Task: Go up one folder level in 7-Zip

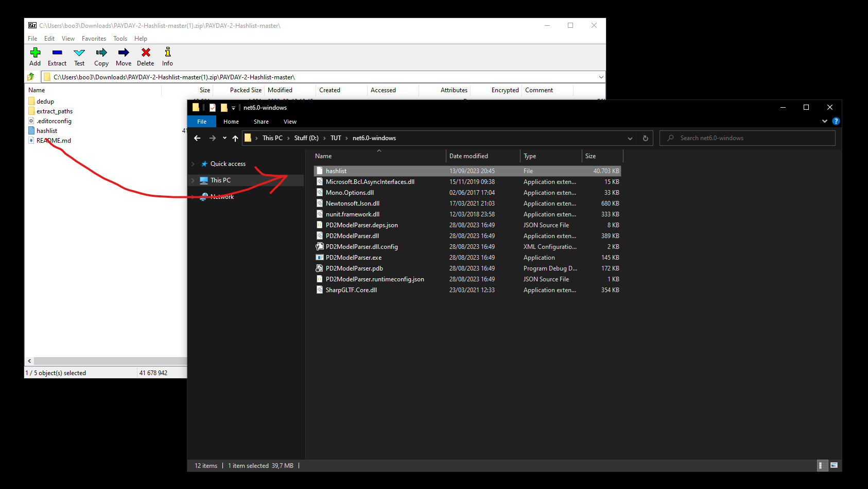Action: point(31,77)
